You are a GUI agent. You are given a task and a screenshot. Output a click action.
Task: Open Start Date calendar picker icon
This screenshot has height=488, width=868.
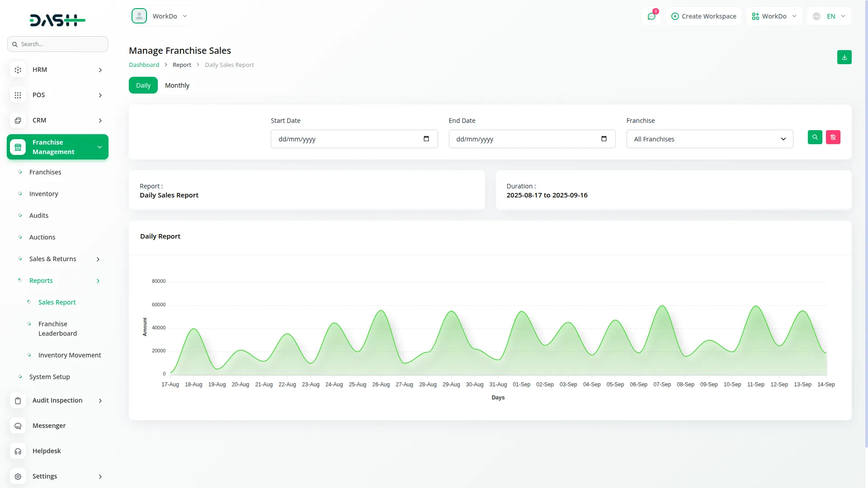click(x=426, y=139)
